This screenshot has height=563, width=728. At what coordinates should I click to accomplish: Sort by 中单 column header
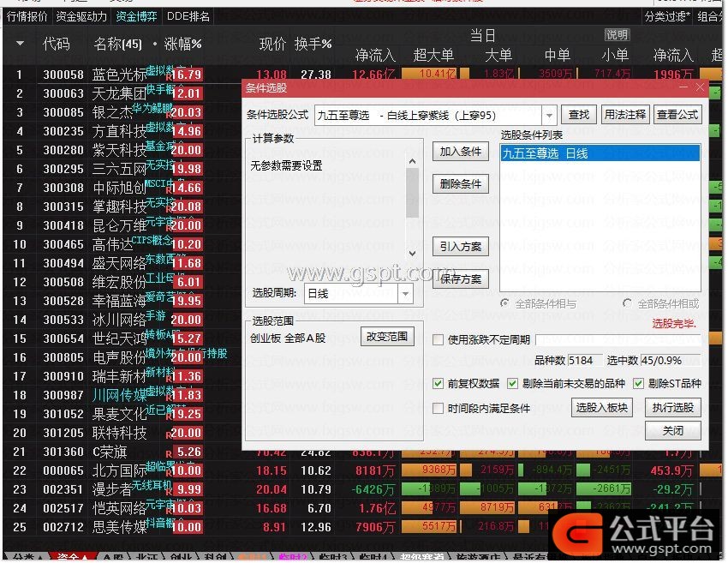coord(557,56)
